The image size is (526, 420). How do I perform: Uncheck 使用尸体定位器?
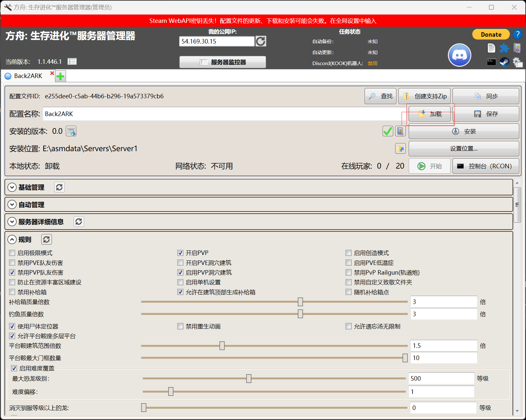coord(12,326)
